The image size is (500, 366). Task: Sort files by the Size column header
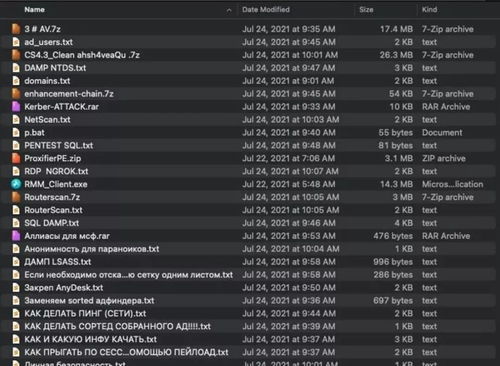point(366,10)
